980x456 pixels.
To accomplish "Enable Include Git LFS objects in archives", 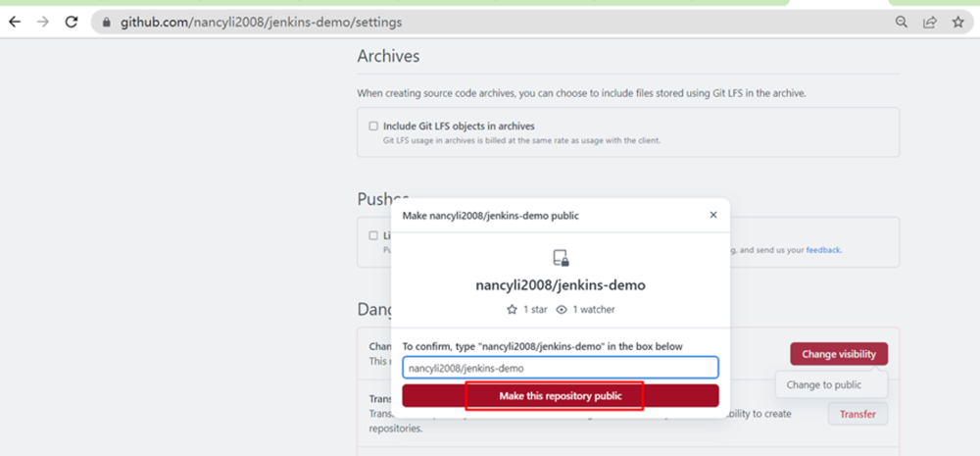I will [373, 126].
